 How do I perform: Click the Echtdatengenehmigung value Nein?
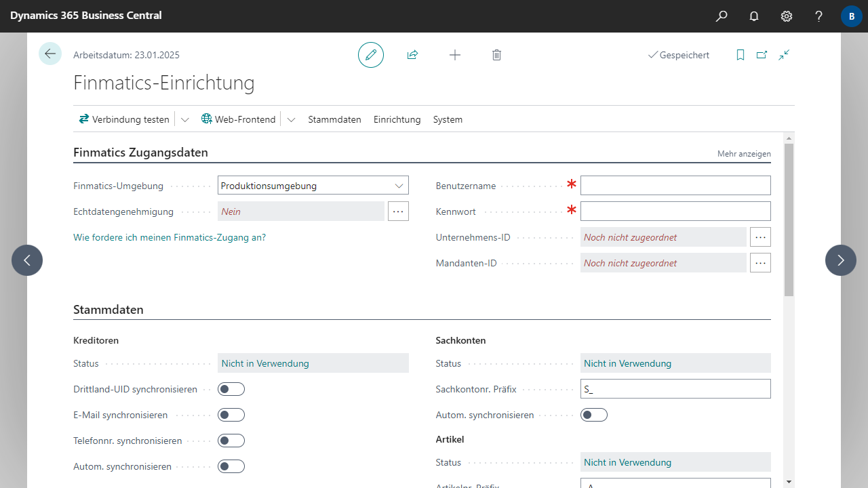(301, 211)
